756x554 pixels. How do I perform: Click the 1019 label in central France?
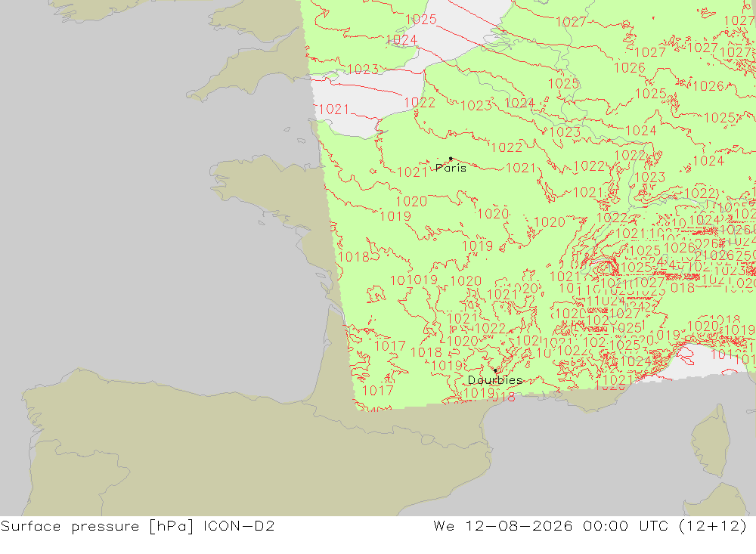pyautogui.click(x=477, y=246)
